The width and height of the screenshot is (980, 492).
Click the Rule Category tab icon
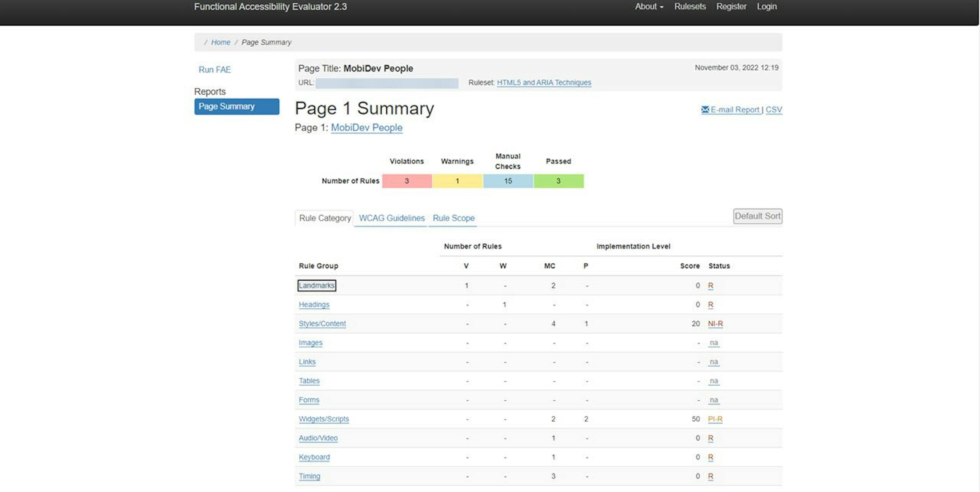(x=324, y=218)
